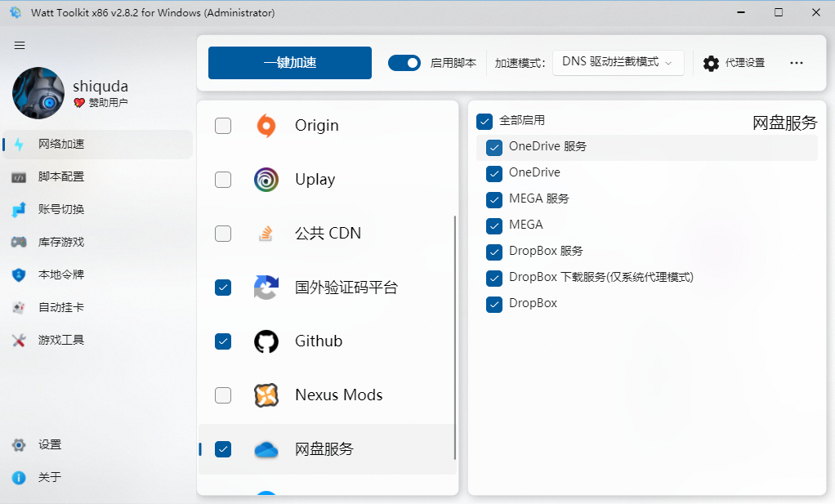Image resolution: width=835 pixels, height=504 pixels.
Task: Open 库存游戏 page
Action: point(61,242)
